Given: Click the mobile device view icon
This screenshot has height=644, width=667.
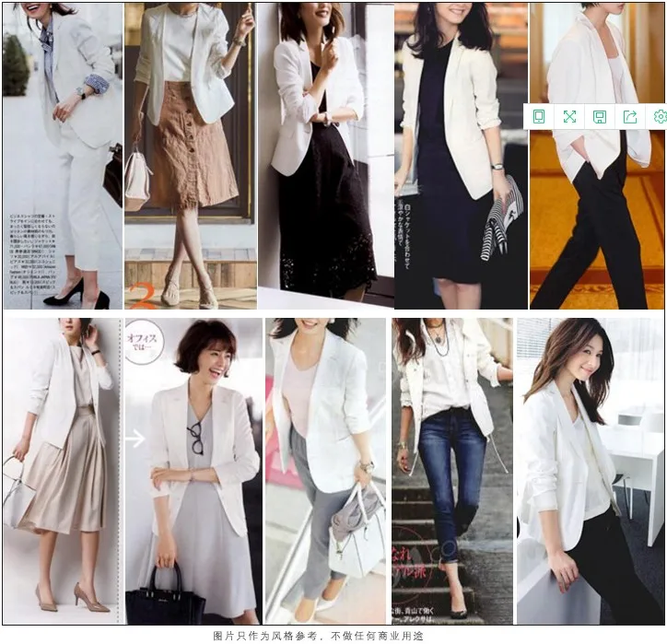Looking at the screenshot, I should click(539, 117).
